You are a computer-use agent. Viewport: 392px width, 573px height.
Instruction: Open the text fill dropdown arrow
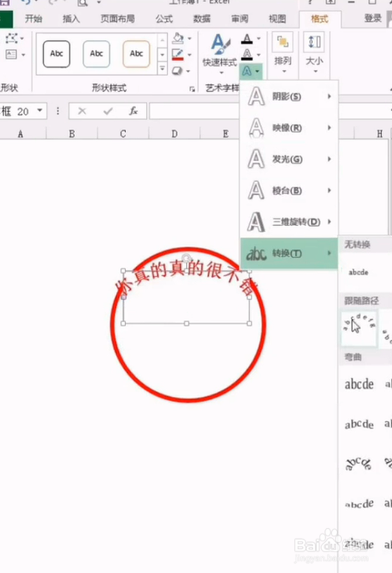pos(259,38)
